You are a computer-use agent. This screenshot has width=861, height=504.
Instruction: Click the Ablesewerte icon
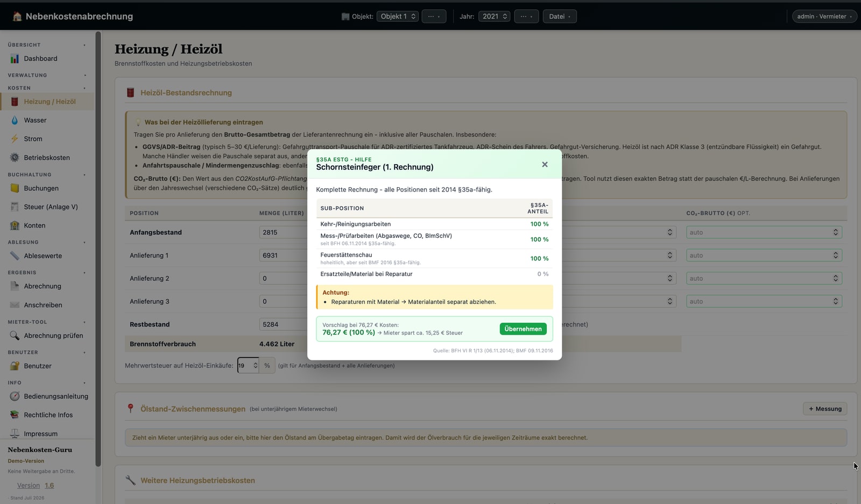tap(15, 256)
